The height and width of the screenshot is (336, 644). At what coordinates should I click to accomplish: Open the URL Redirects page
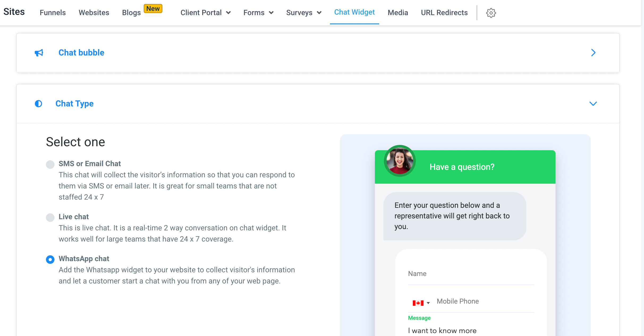click(444, 13)
